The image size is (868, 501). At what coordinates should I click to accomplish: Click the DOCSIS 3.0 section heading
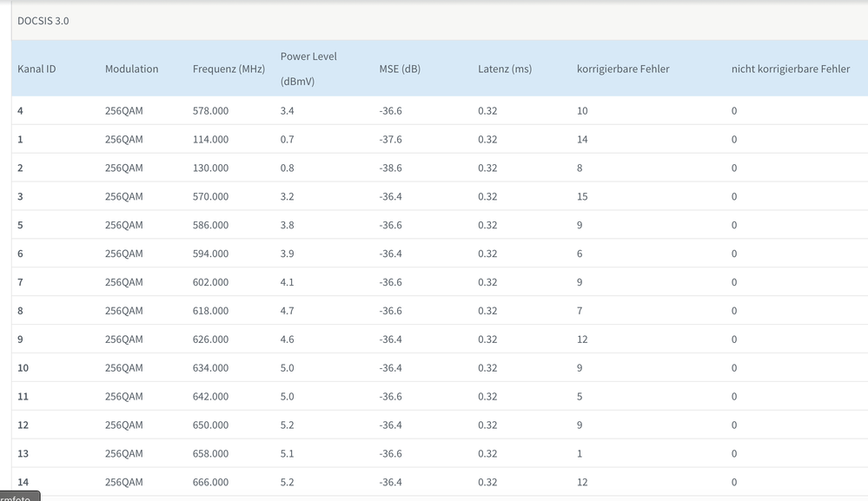pyautogui.click(x=43, y=21)
